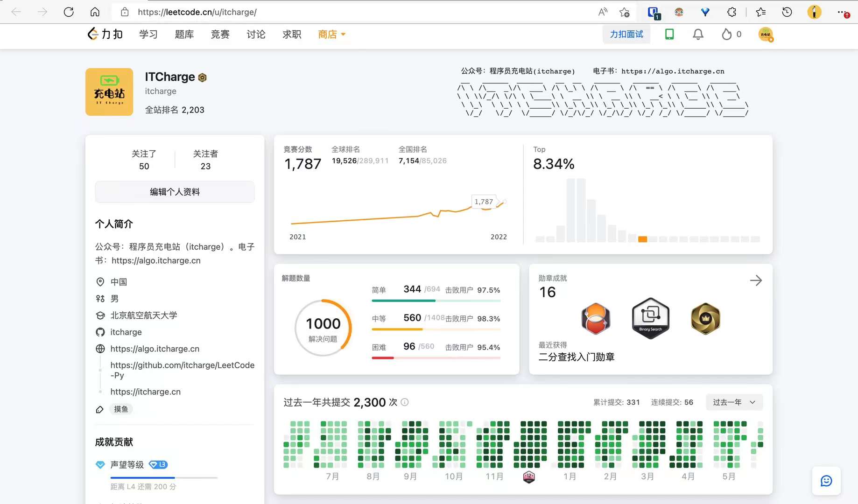Click the LeetCode 力扣 logo

pyautogui.click(x=105, y=34)
